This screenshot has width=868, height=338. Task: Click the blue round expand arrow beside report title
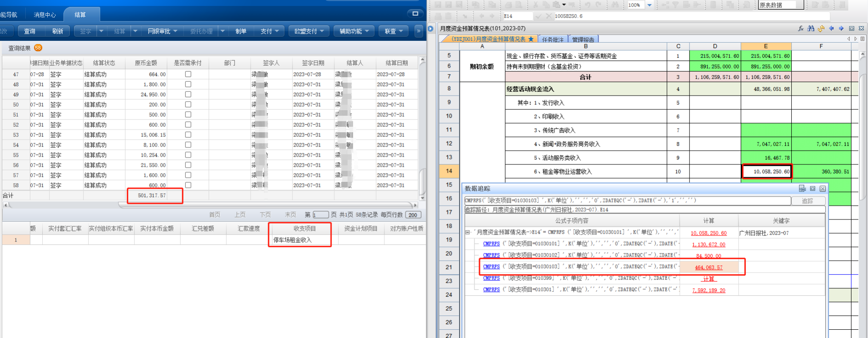coord(431,28)
